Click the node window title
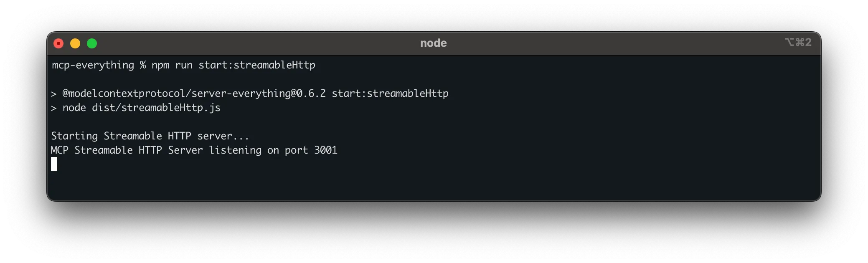 (x=433, y=43)
